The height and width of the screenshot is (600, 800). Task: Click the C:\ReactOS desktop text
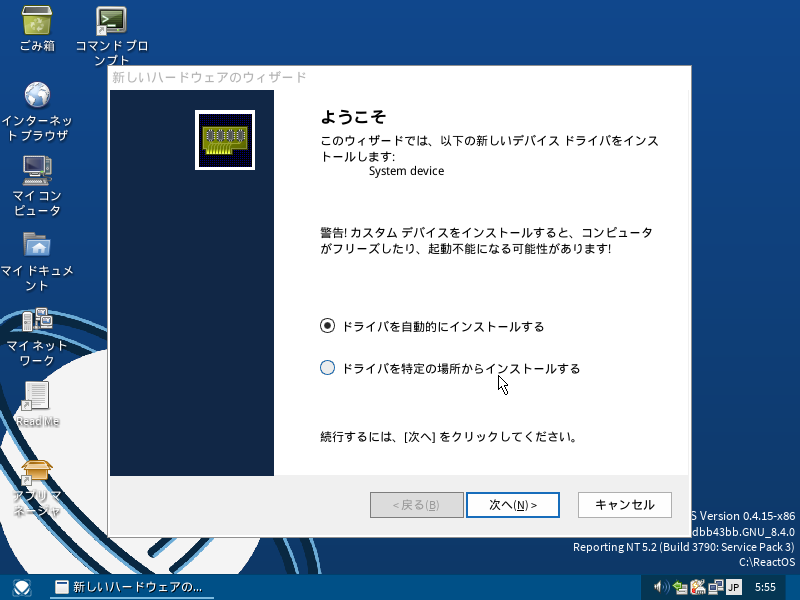(767, 562)
